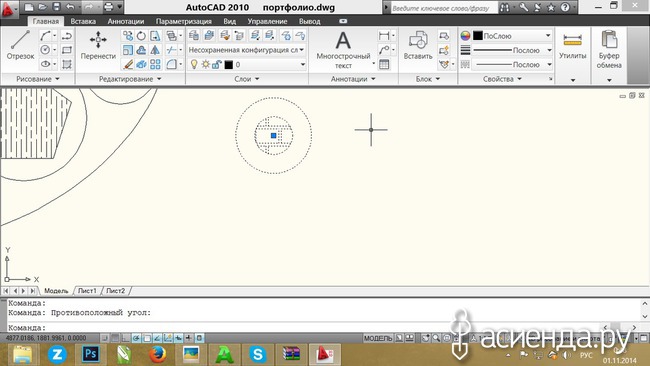The height and width of the screenshot is (366, 650).
Task: Click the Plot printer icon
Action: tap(108, 7)
